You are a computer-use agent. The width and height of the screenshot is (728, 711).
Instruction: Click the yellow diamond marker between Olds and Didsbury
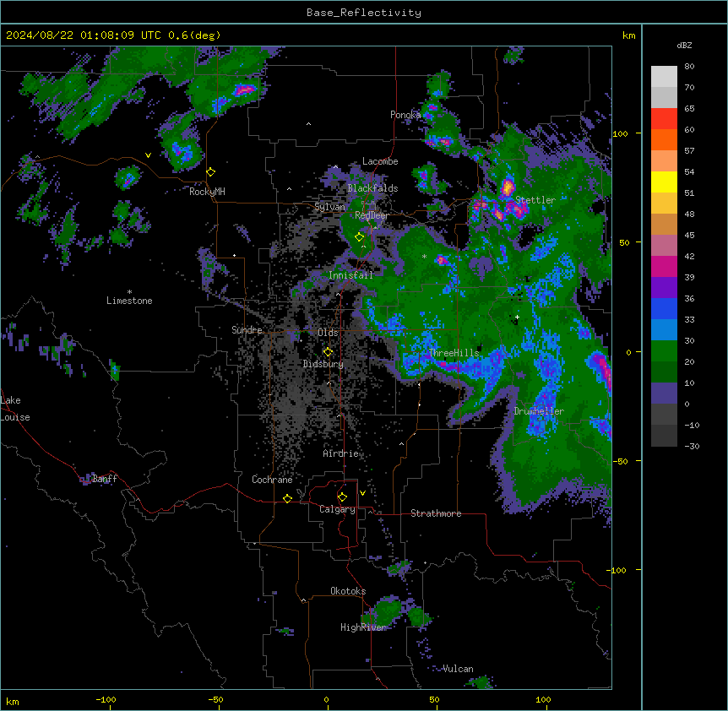[328, 352]
